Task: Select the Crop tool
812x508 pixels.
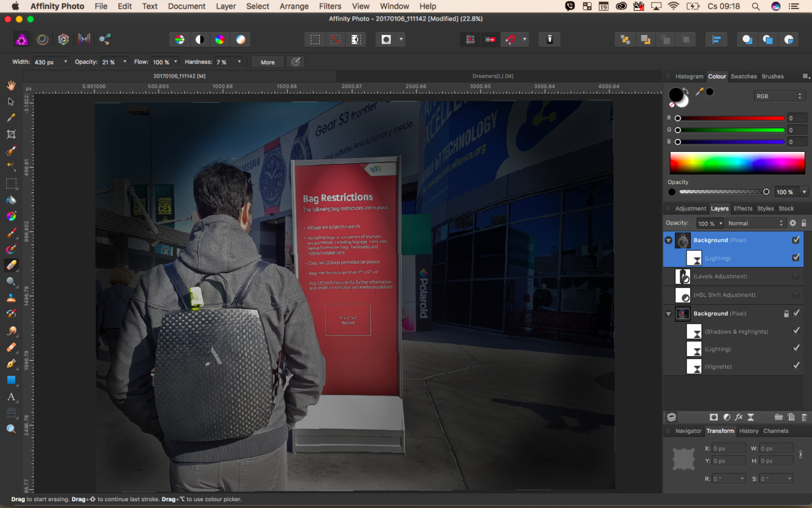Action: click(x=11, y=134)
